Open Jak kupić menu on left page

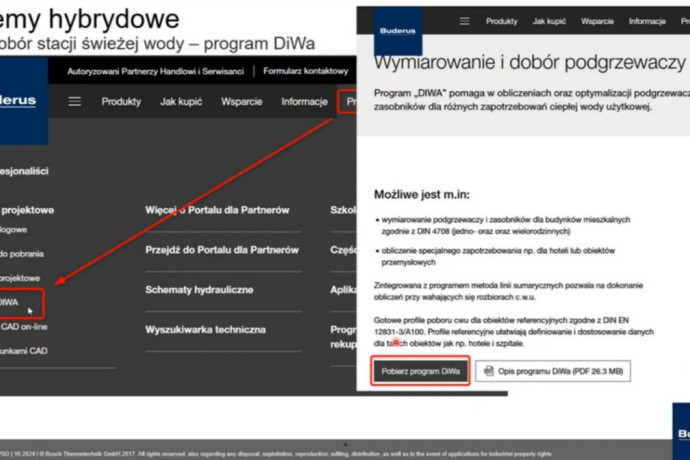pos(181,102)
